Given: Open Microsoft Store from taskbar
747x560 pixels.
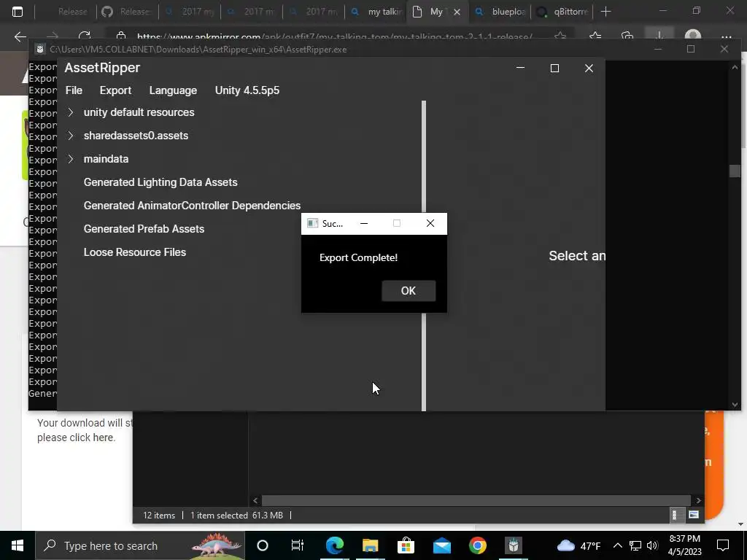Looking at the screenshot, I should (406, 545).
